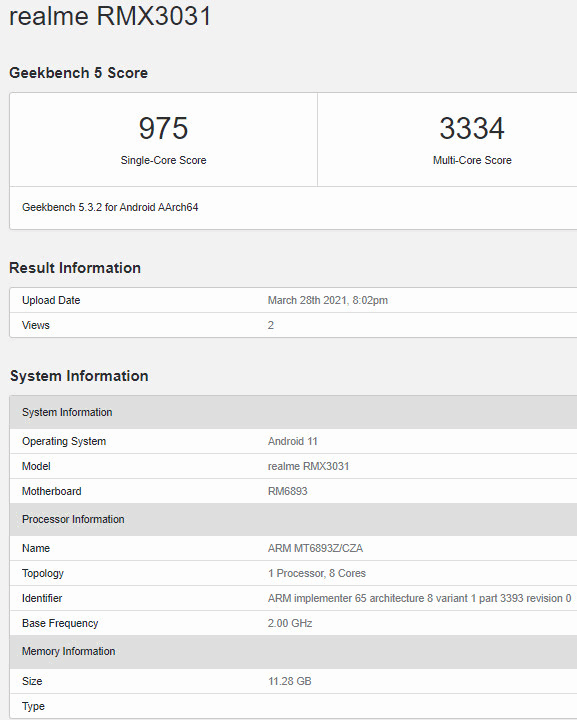Click the Base Frequency value 2.00 GHz
The image size is (577, 720).
(x=290, y=624)
